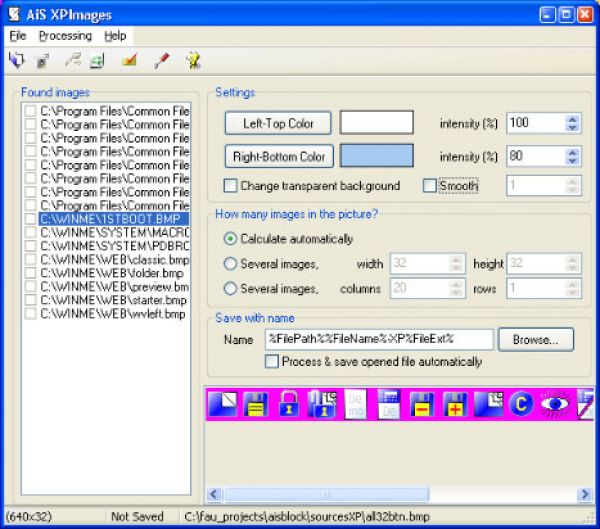Viewport: 600px width, 529px height.
Task: Click the red checkmark toolbar icon
Action: [128, 61]
